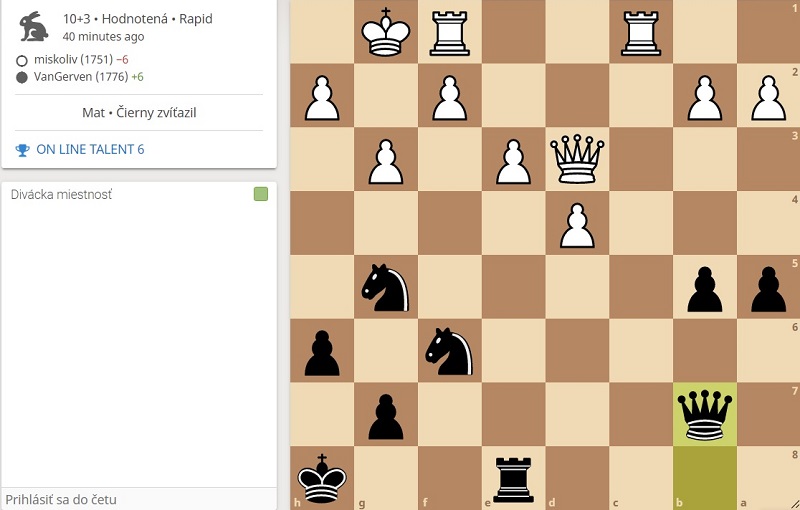This screenshot has width=800, height=510.
Task: Toggle the green spectator room chat switch
Action: [x=261, y=194]
